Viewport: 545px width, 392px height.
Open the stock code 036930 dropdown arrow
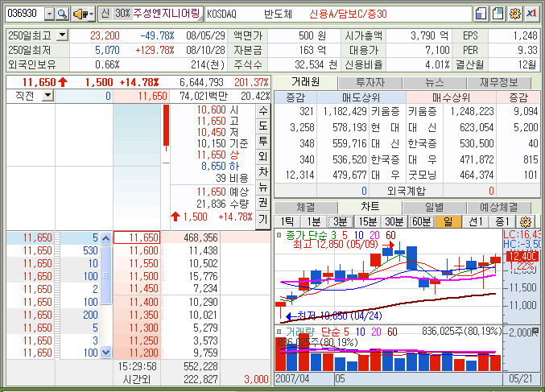(x=49, y=14)
